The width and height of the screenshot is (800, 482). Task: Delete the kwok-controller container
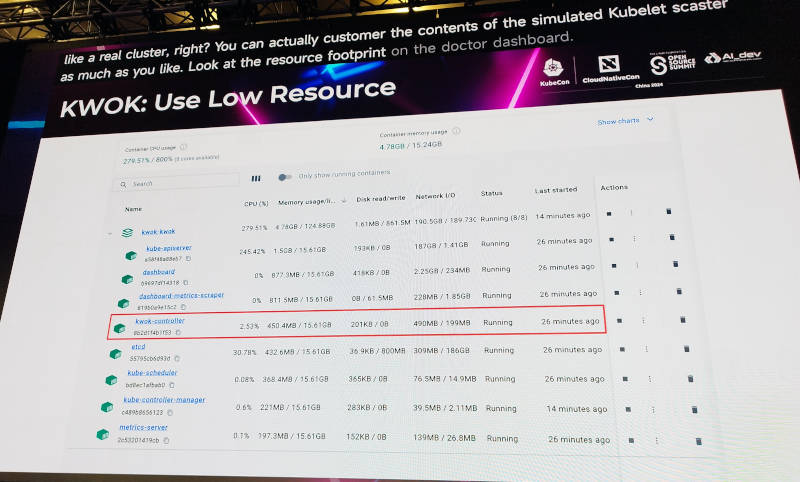coord(683,320)
